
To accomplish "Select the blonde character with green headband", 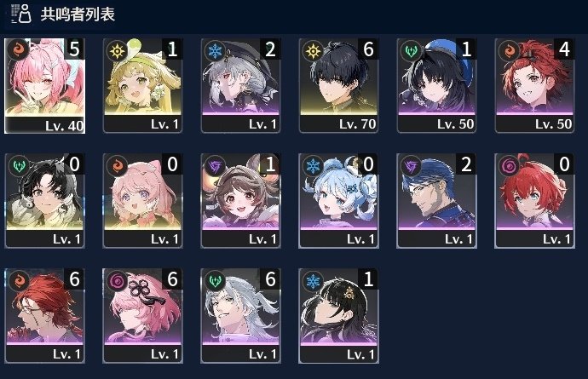I will [x=142, y=86].
